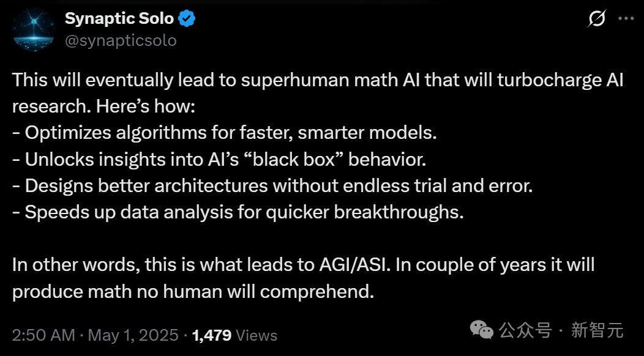The image size is (644, 356).
Task: Open the Synaptic Solo profile avatar
Action: pyautogui.click(x=34, y=29)
